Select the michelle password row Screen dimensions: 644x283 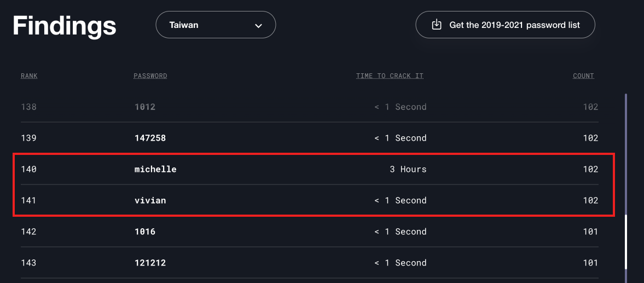pos(310,169)
